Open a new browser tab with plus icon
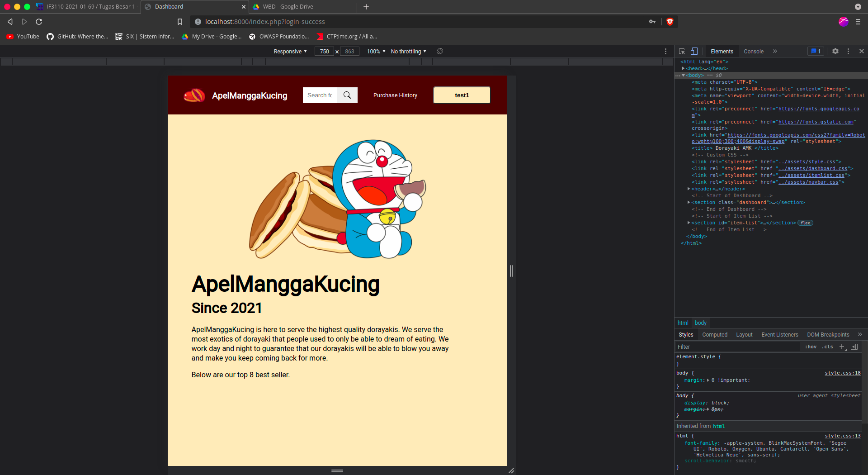Screen dimensions: 868x475 click(x=366, y=7)
